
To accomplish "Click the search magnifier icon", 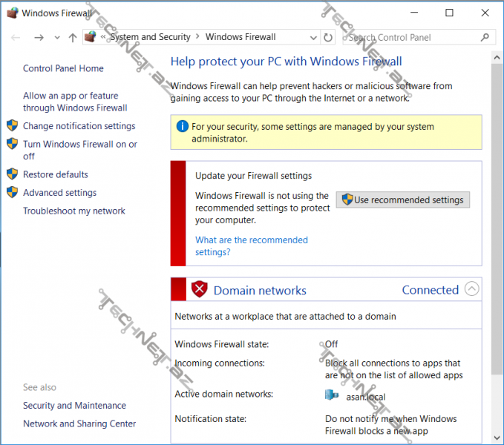I will [485, 37].
